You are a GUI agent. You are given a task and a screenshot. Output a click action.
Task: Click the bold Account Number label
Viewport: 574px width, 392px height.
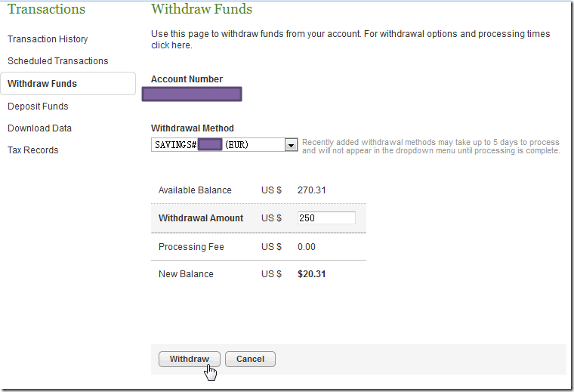(187, 79)
